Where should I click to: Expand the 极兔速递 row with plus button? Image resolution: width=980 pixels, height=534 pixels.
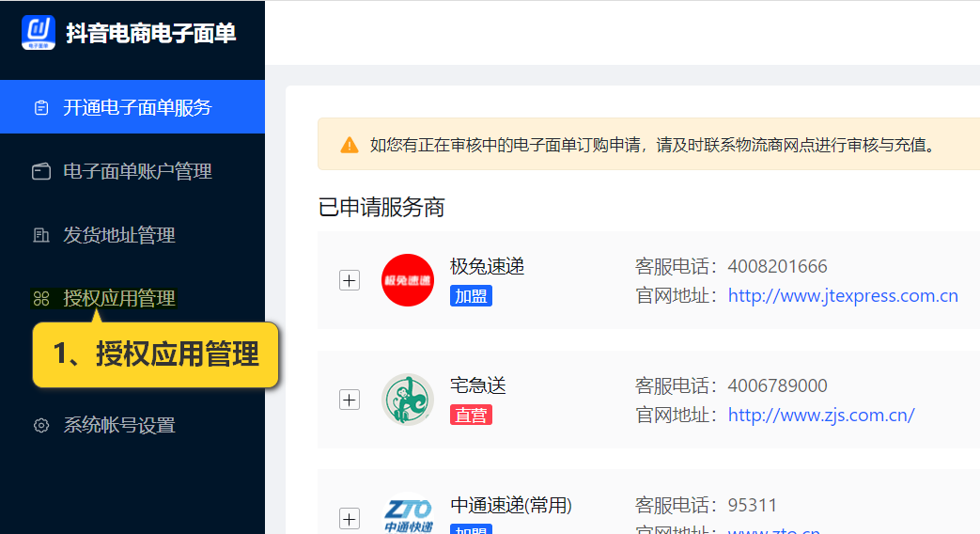coord(350,280)
